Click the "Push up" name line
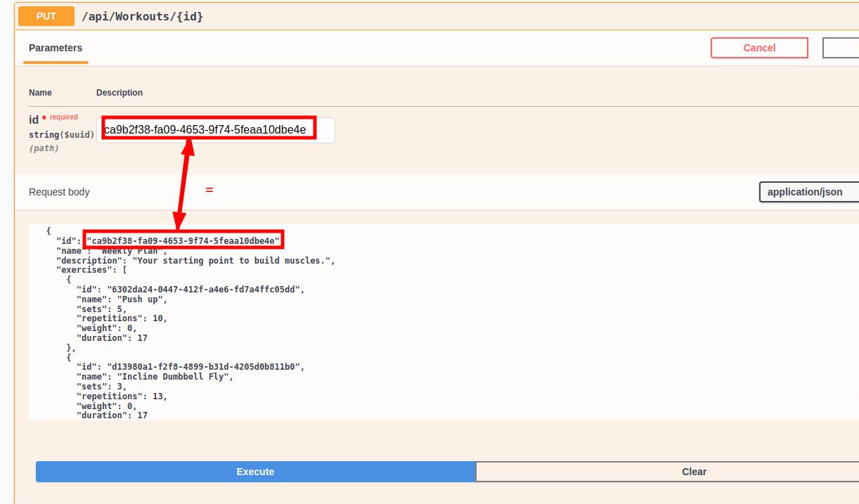Image resolution: width=859 pixels, height=504 pixels. click(x=122, y=299)
